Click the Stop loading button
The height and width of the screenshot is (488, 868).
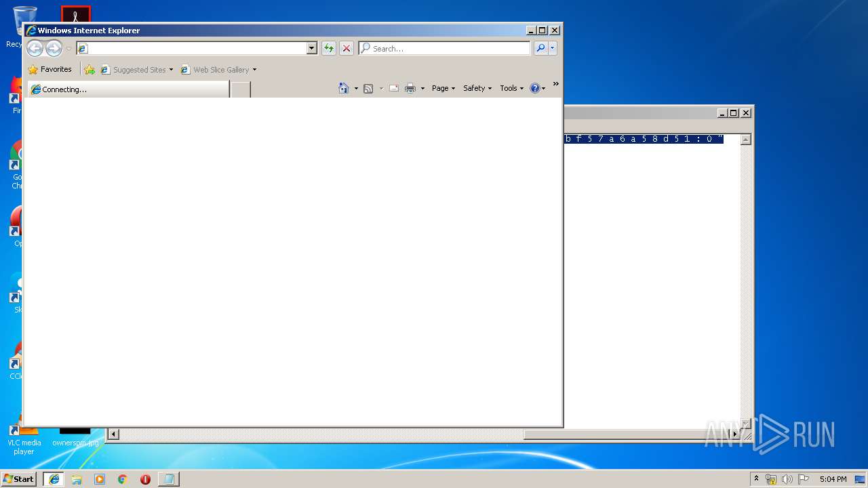[x=347, y=48]
